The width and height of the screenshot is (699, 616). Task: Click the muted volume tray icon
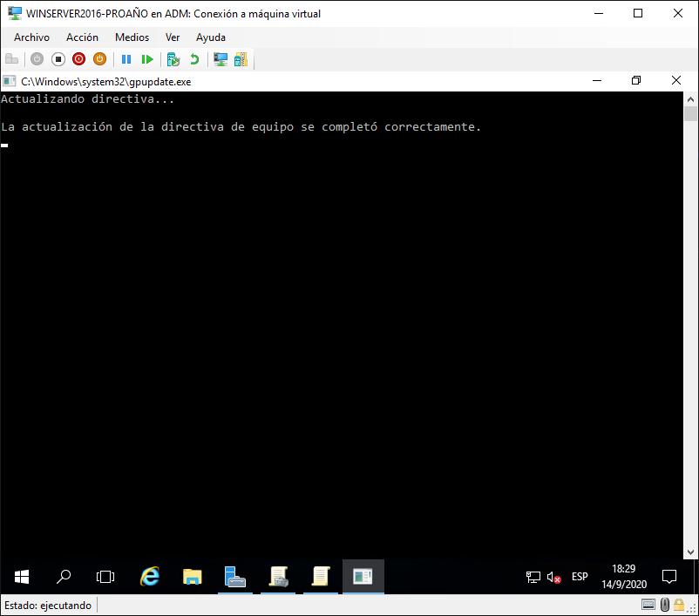(553, 577)
